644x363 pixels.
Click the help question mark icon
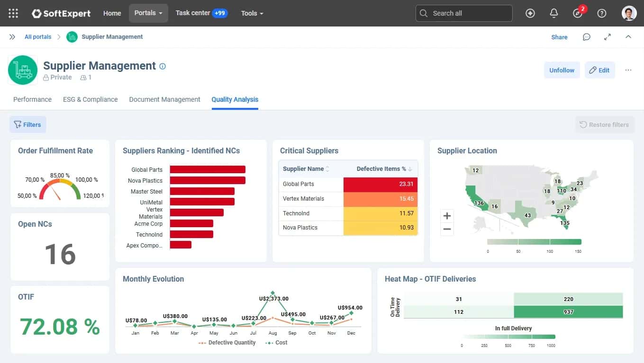pos(601,13)
